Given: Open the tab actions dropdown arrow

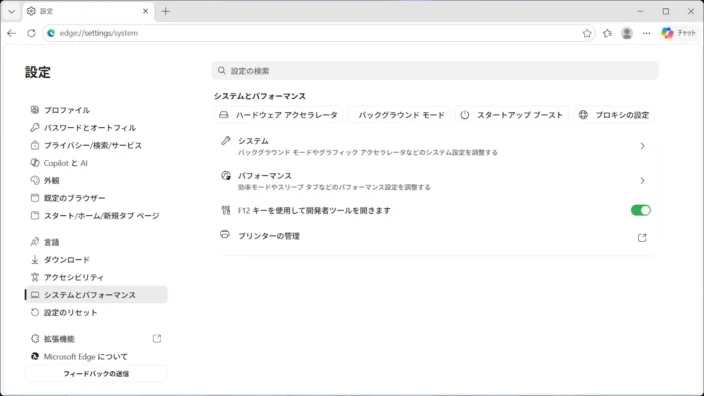Looking at the screenshot, I should pyautogui.click(x=12, y=11).
